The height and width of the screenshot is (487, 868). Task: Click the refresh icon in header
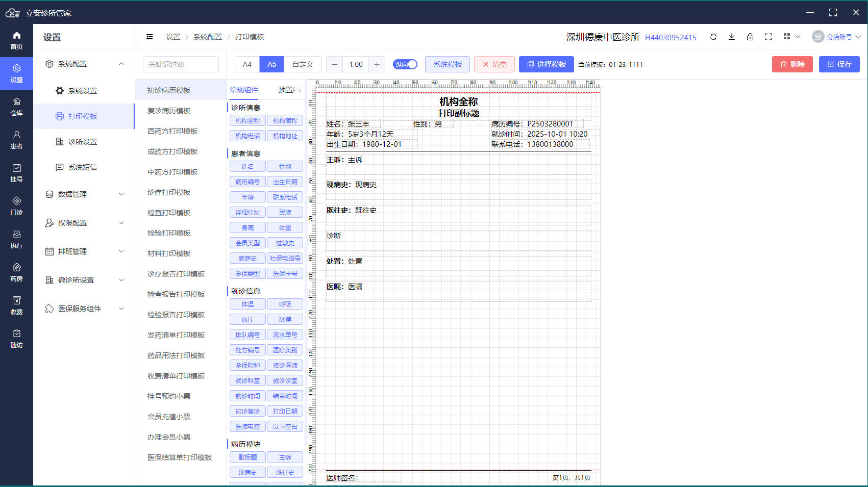click(713, 37)
